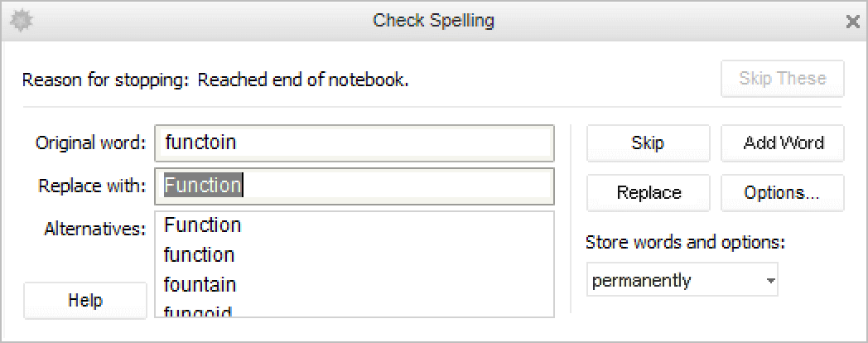Click the Original word input field

(354, 143)
